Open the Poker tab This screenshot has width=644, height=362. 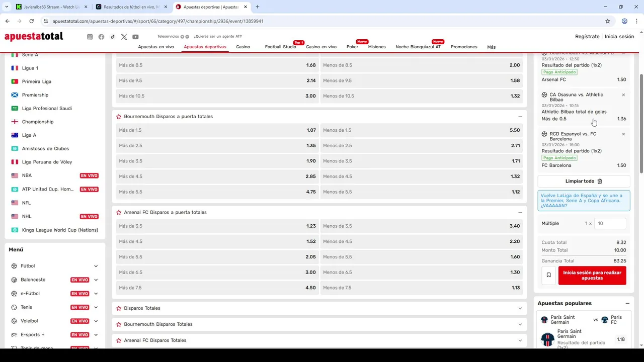tap(352, 47)
